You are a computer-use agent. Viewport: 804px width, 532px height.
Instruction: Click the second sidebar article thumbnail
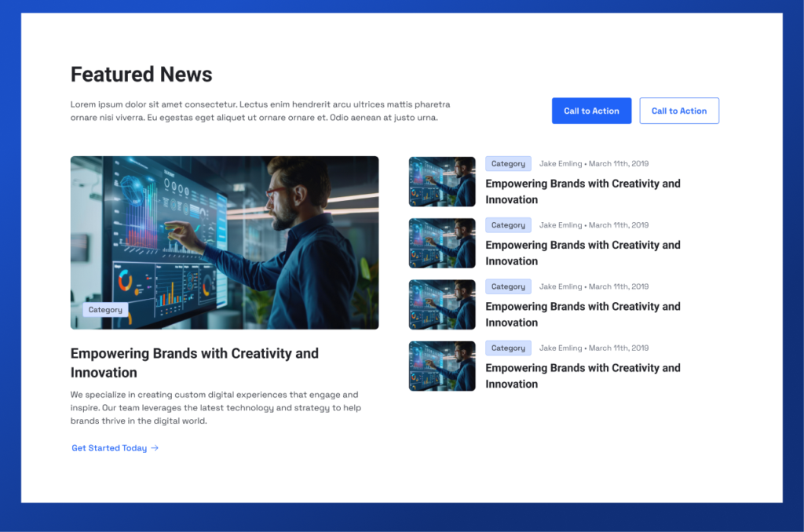click(441, 242)
